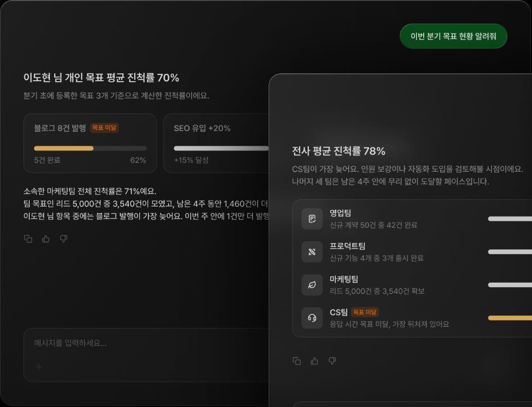Click the '이번 분기 목표 현황 알려줘' message bubble
The width and height of the screenshot is (532, 407).
click(453, 36)
